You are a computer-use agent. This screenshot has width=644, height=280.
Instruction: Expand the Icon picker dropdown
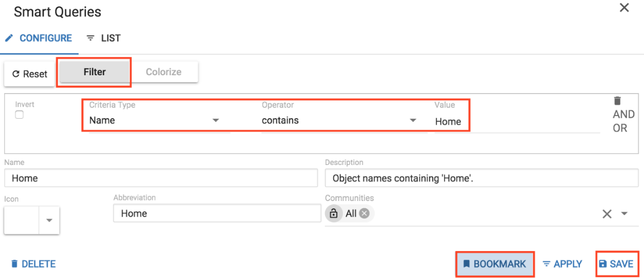click(x=49, y=220)
